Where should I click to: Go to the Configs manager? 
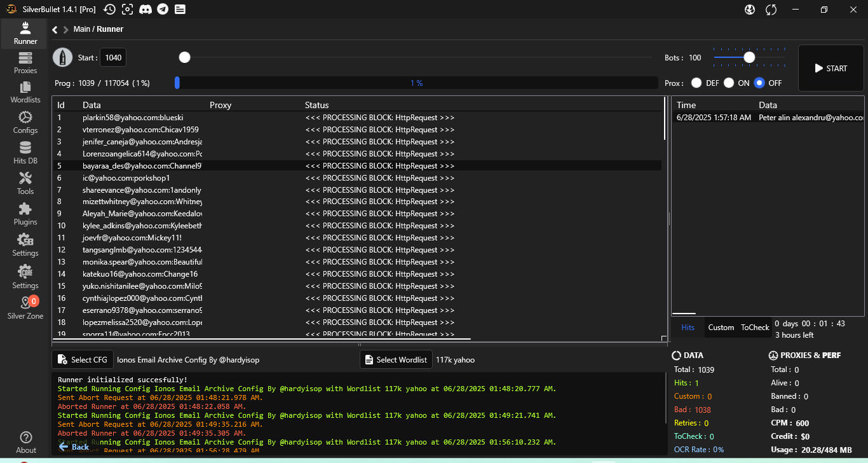(x=25, y=122)
